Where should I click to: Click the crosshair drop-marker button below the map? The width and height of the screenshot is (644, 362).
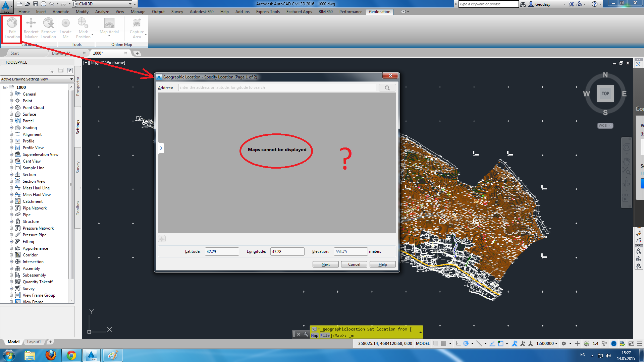(x=162, y=239)
